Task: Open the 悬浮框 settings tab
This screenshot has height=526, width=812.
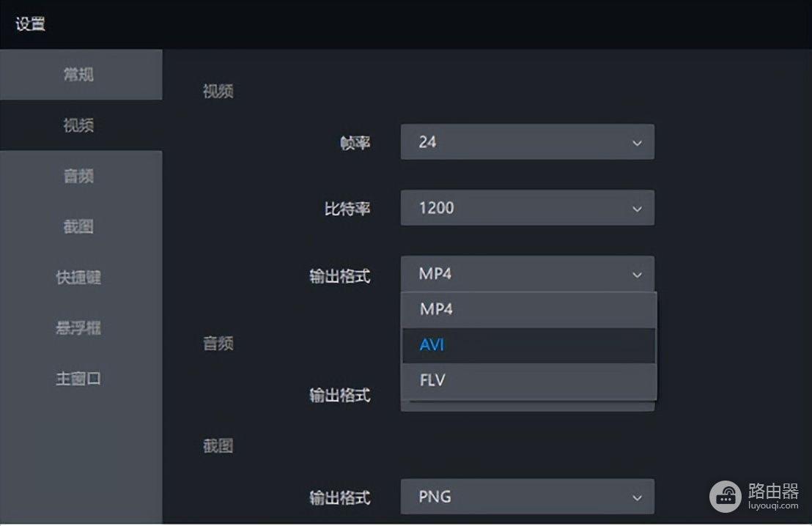Action: [x=78, y=328]
